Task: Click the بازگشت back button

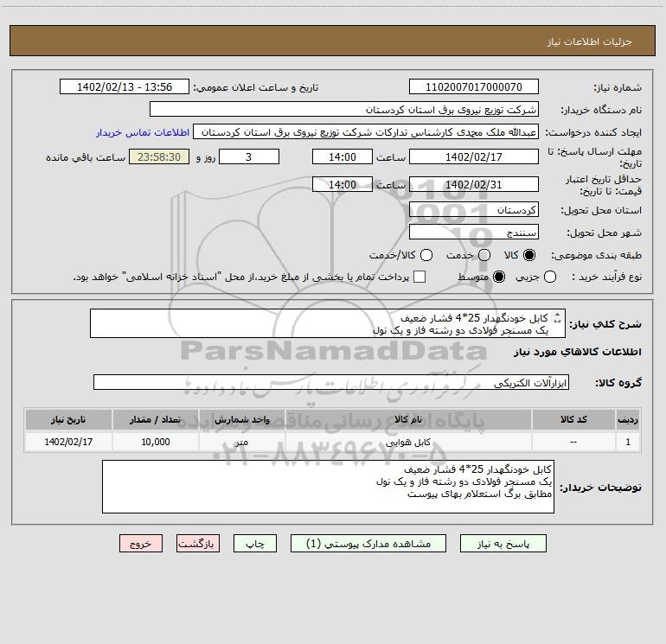Action: point(198,544)
